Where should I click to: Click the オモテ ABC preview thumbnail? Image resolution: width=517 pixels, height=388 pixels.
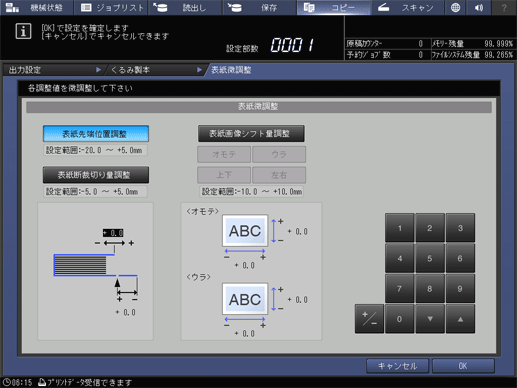point(245,231)
